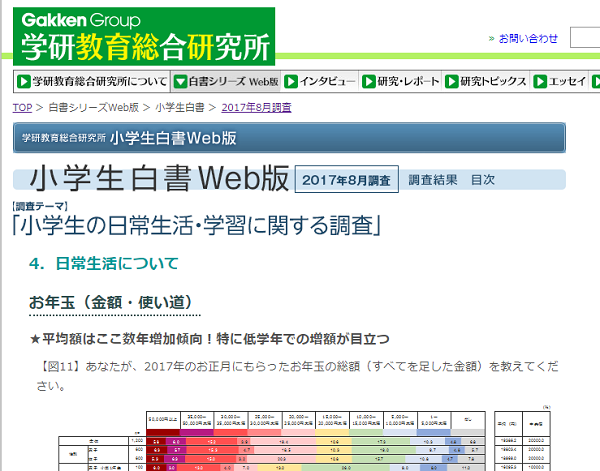Click 「小学生の日常生活・学習に関する調査」 heading

pyautogui.click(x=197, y=225)
